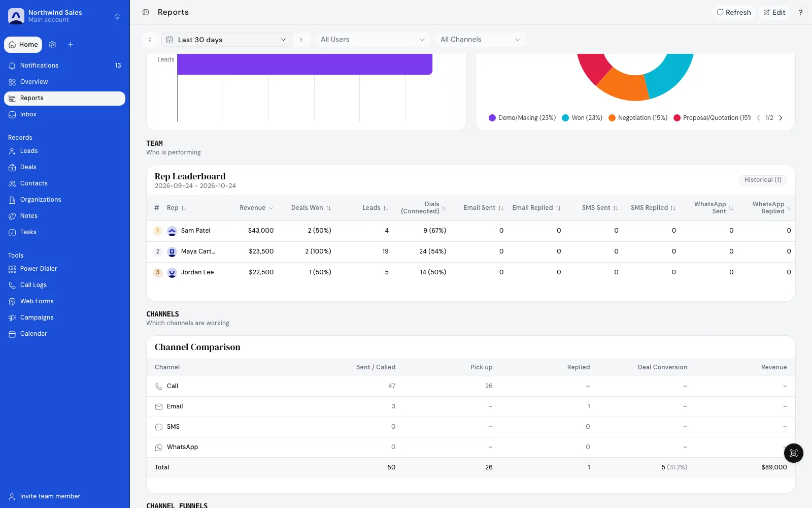
Task: Click the Won teal legend swatch
Action: point(565,118)
